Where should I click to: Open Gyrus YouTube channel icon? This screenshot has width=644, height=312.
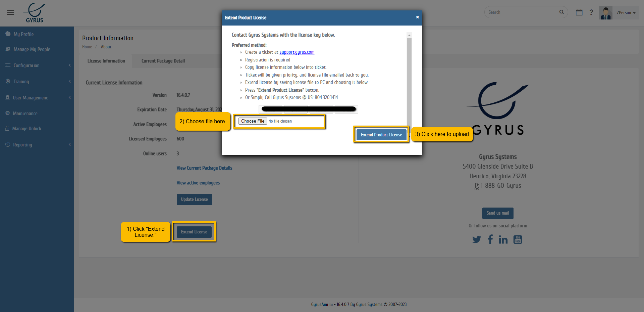[518, 239]
